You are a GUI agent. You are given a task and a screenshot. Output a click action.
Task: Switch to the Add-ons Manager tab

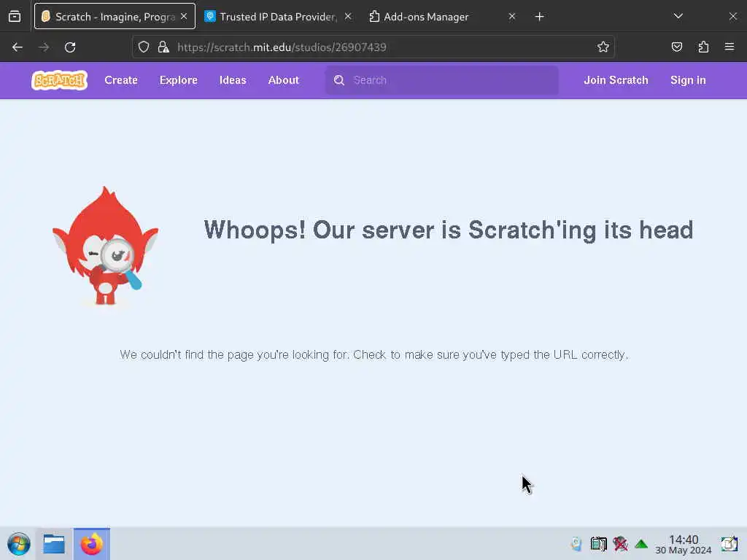pyautogui.click(x=443, y=17)
